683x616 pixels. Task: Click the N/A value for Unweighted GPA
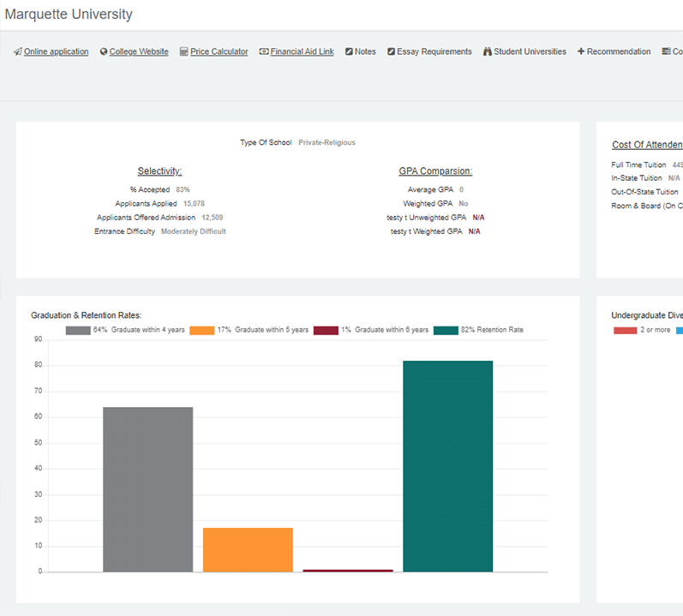pyautogui.click(x=478, y=218)
